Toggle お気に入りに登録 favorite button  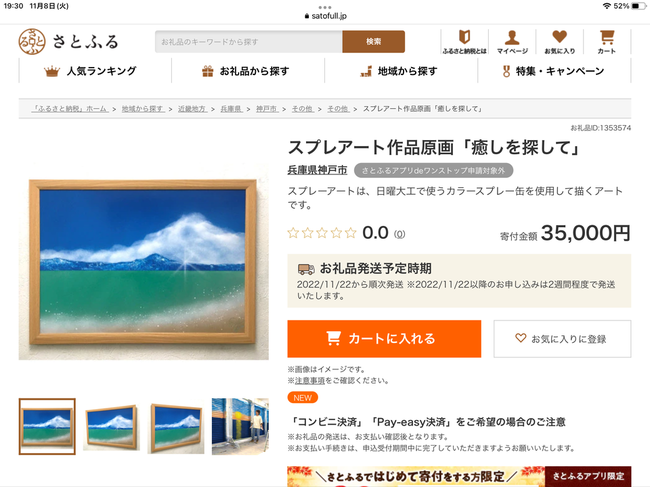pyautogui.click(x=562, y=339)
